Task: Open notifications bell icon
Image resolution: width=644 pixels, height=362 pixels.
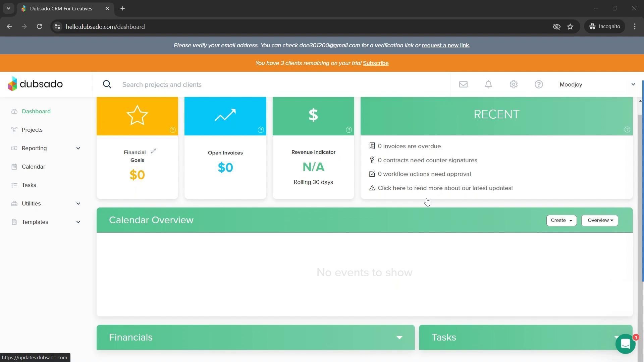Action: tap(488, 84)
